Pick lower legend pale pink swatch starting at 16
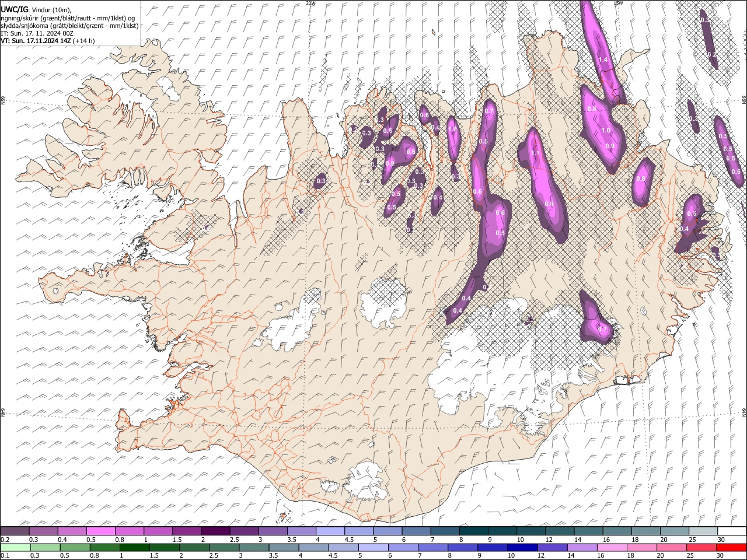The width and height of the screenshot is (747, 560). click(611, 547)
